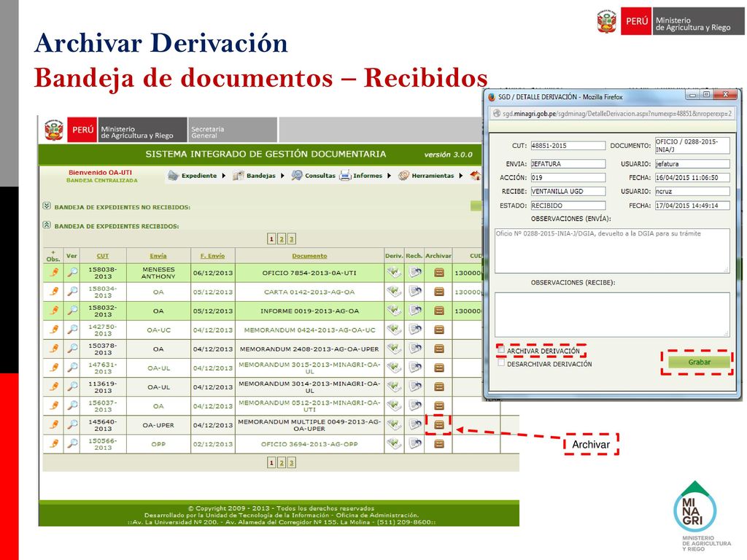Add observation pencil for CUT 158038-2013

click(x=54, y=273)
